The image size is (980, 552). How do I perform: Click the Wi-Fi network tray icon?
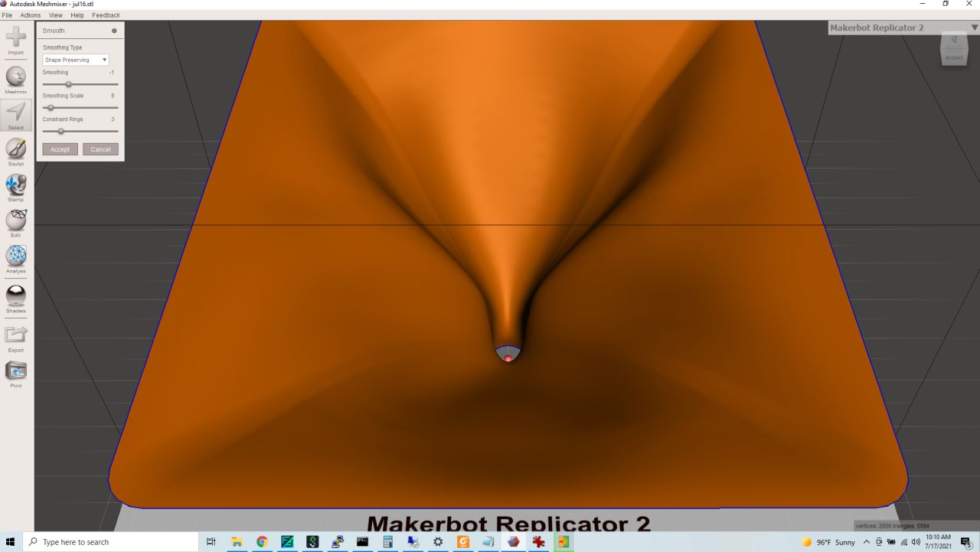point(903,542)
